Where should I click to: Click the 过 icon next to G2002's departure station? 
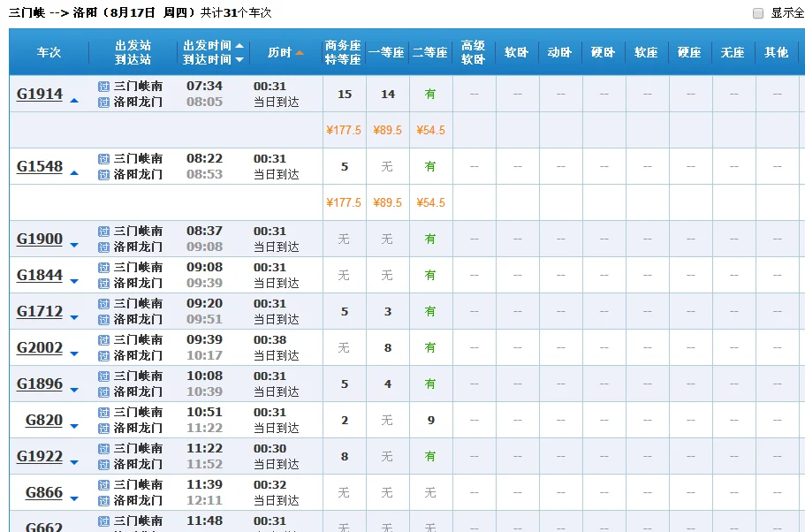[x=103, y=338]
